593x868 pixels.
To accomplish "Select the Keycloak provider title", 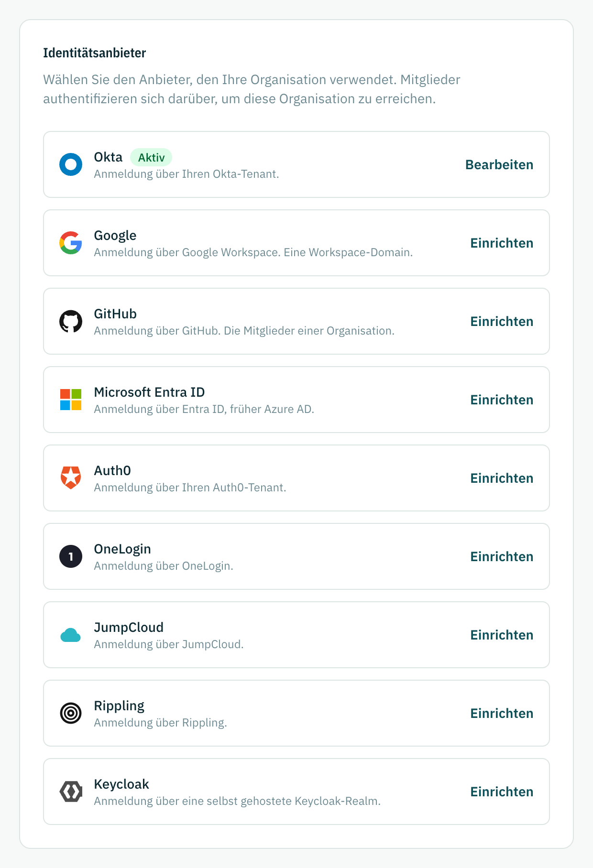I will pos(121,784).
